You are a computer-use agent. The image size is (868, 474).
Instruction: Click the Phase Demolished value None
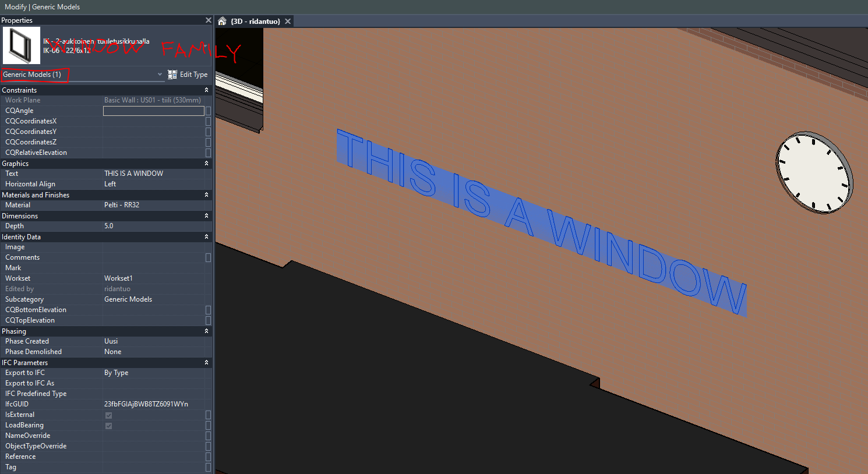click(113, 352)
